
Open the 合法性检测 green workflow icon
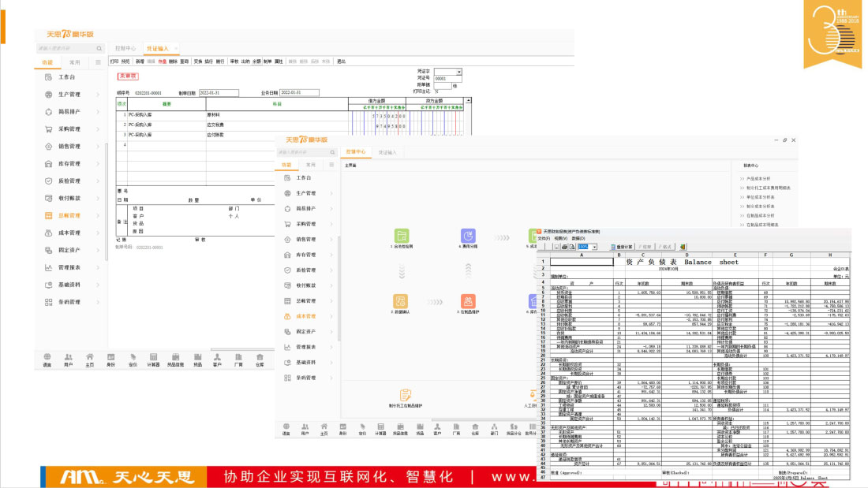coord(402,236)
